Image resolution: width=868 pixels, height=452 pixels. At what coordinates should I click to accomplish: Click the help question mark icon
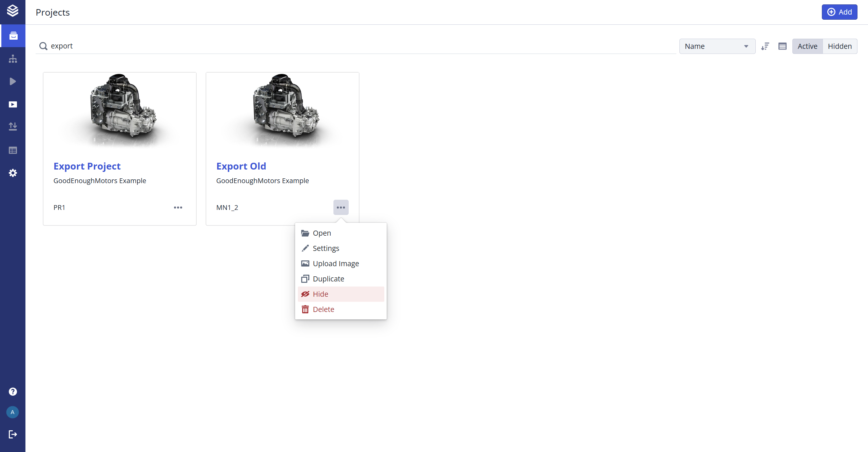tap(13, 392)
